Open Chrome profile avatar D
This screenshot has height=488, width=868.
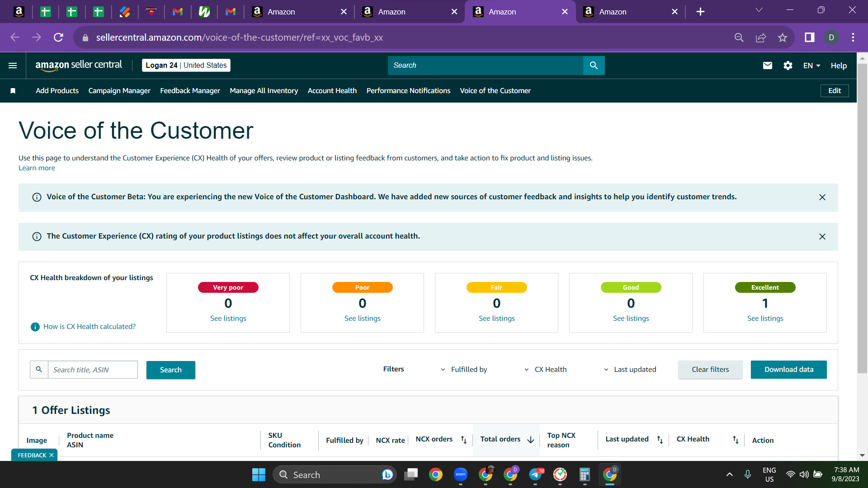(x=831, y=38)
